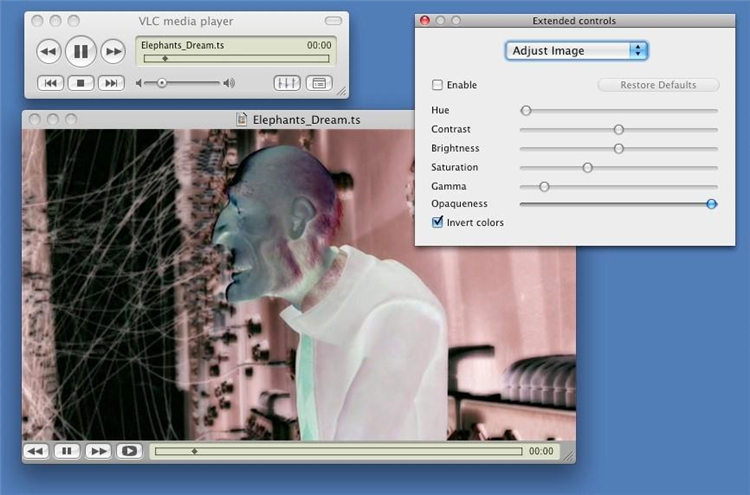The height and width of the screenshot is (495, 750).
Task: Tick the Enable checkbox in Adjust Image
Action: [x=437, y=85]
